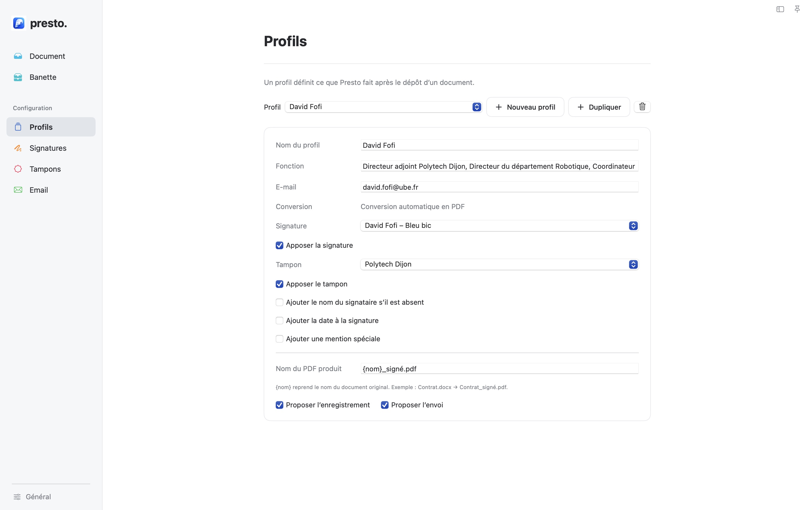
Task: Click the Fonction input field
Action: click(x=499, y=166)
